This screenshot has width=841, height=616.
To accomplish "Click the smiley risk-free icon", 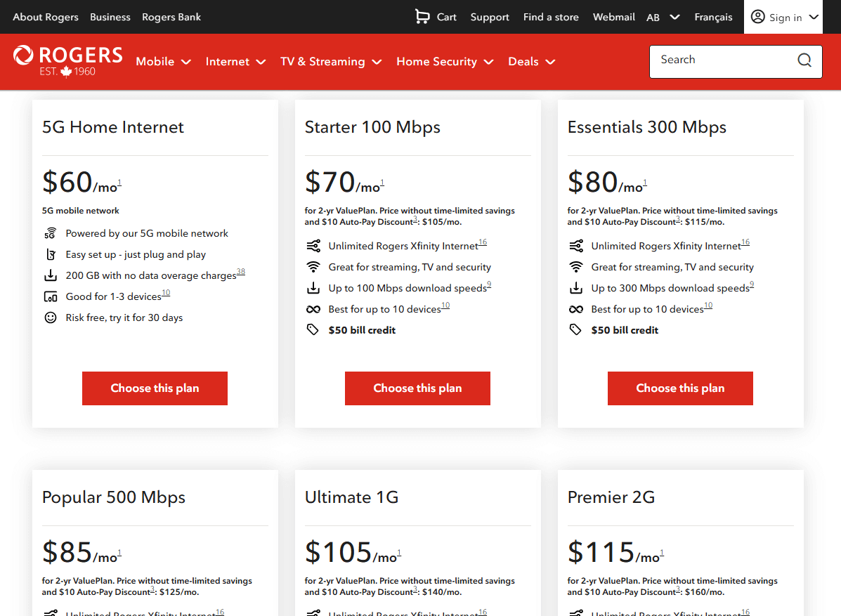I will click(x=50, y=317).
